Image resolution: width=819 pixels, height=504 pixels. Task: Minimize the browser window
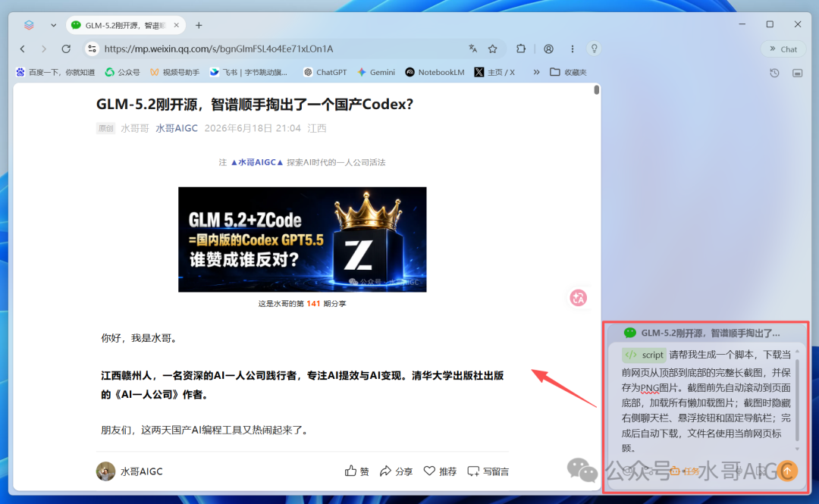point(742,24)
